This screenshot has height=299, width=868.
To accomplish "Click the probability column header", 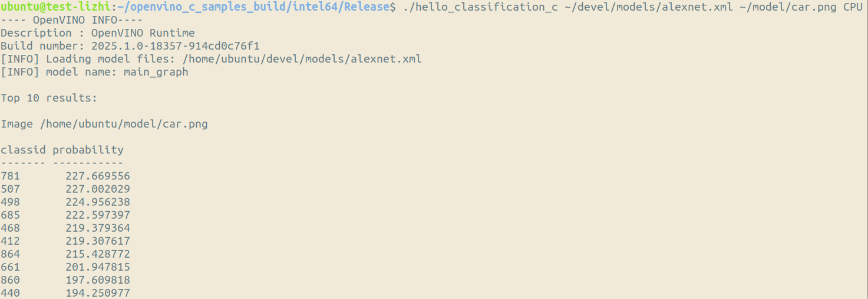I will point(88,150).
